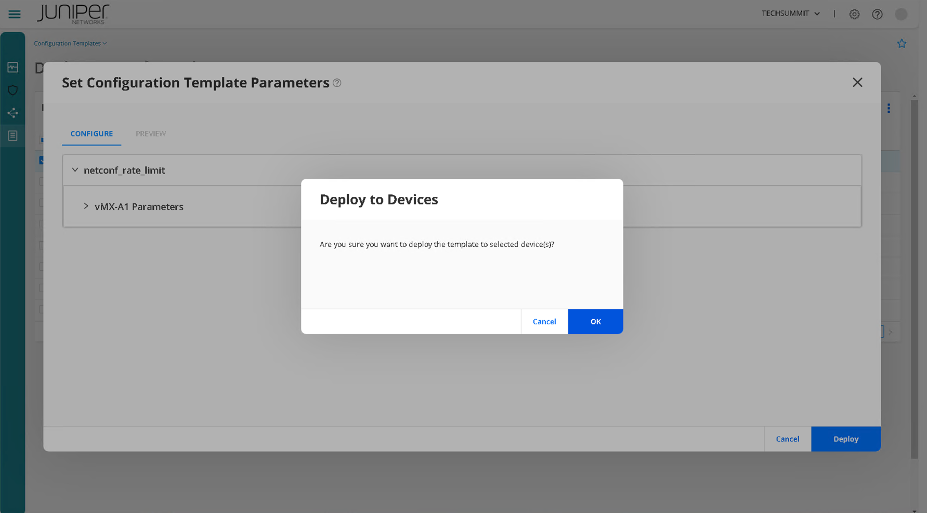This screenshot has height=514, width=928.
Task: Click the deploy confirmation question text
Action: [x=437, y=244]
